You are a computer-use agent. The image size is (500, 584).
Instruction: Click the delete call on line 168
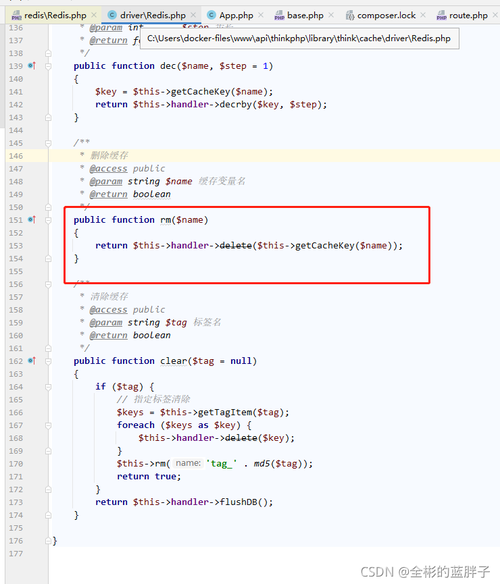coord(241,438)
